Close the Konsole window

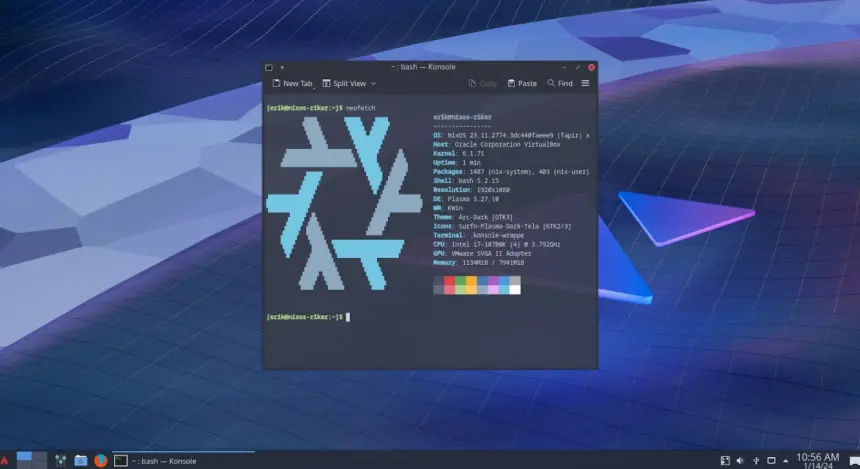(x=591, y=67)
